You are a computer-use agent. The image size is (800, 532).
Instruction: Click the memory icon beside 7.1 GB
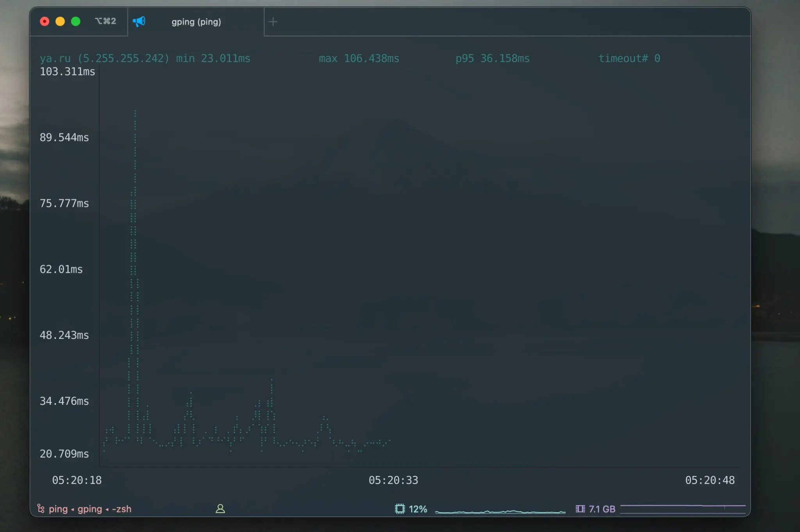[x=580, y=509]
